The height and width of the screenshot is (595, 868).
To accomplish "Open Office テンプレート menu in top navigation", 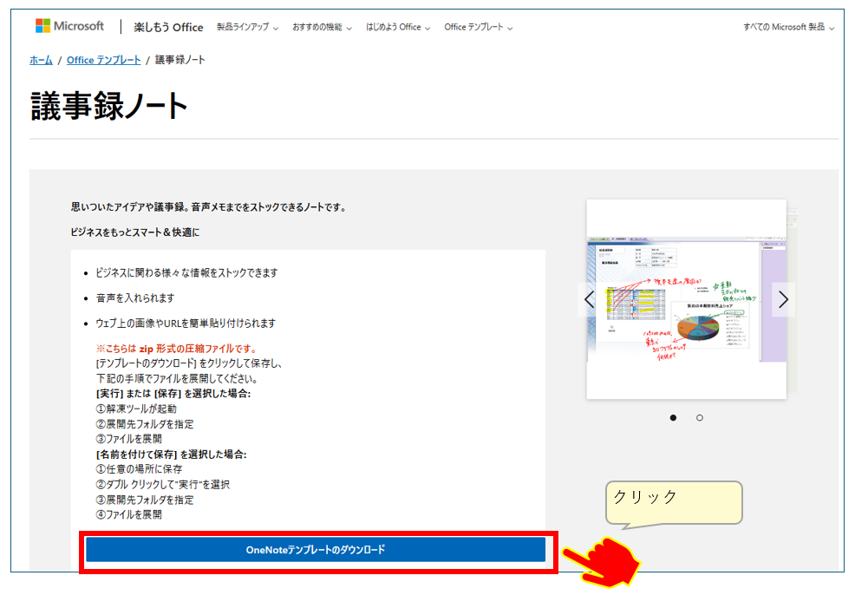I will (x=479, y=28).
